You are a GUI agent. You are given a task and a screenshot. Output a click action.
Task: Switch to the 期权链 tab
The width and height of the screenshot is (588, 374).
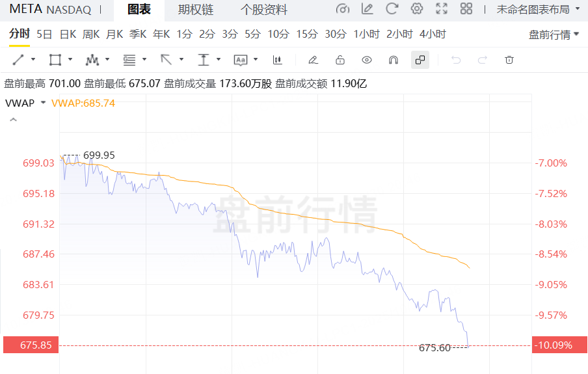196,9
